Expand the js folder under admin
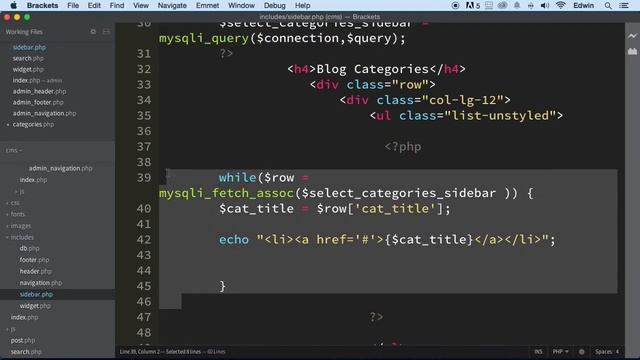640x360 pixels. click(x=21, y=191)
